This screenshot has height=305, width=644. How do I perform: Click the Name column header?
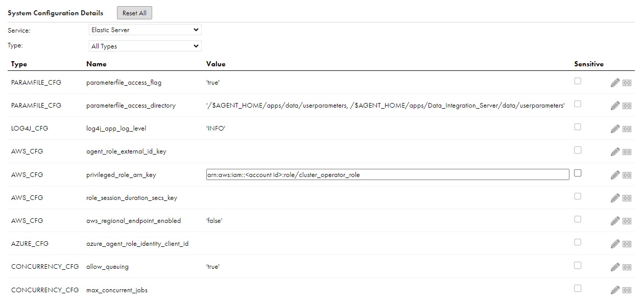pos(97,64)
